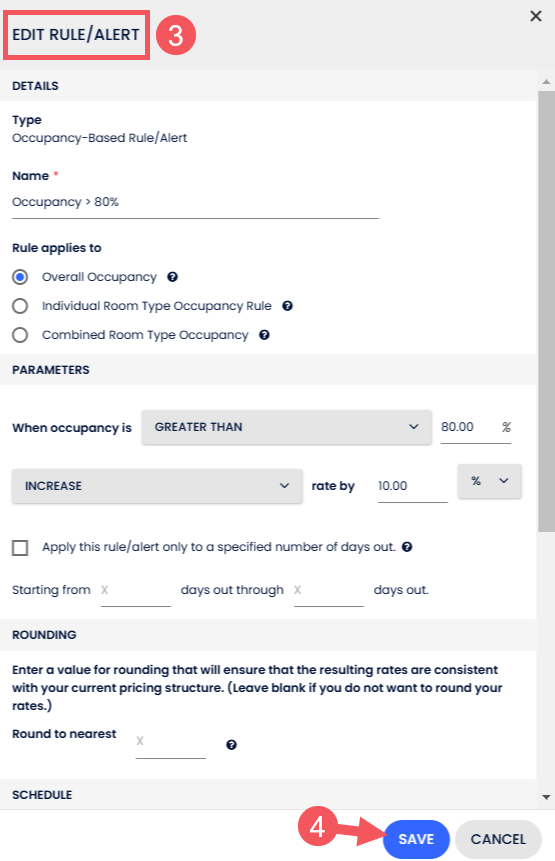Click the vertical scrollbar thumb
The height and width of the screenshot is (861, 555).
[546, 311]
